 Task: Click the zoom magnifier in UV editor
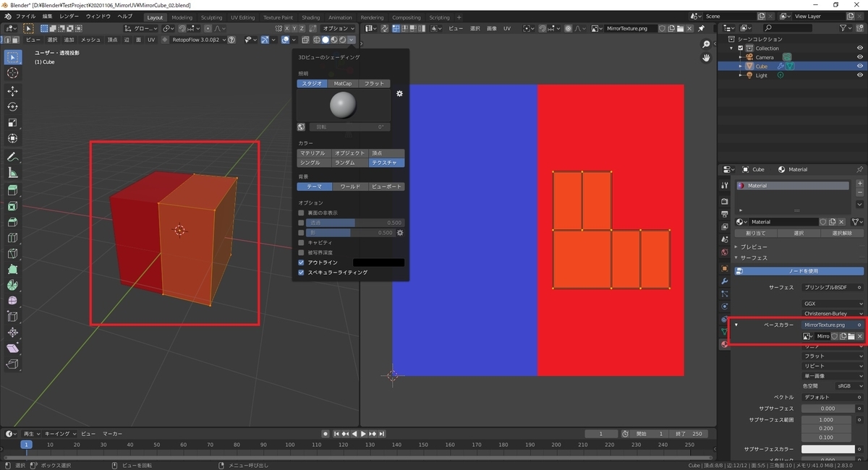click(x=706, y=45)
